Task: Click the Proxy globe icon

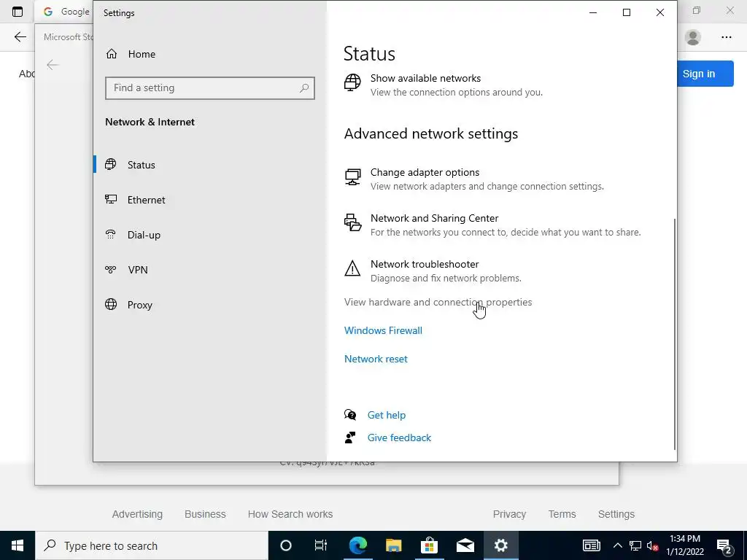Action: coord(111,304)
